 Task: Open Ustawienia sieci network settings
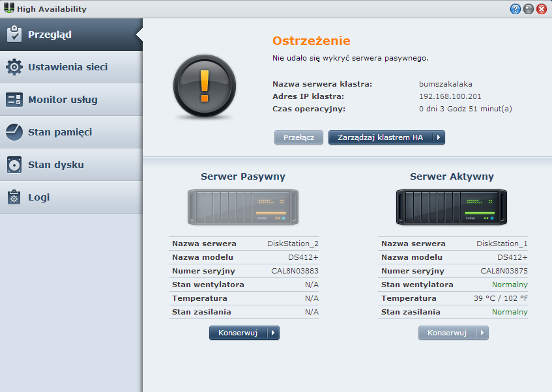[x=71, y=67]
